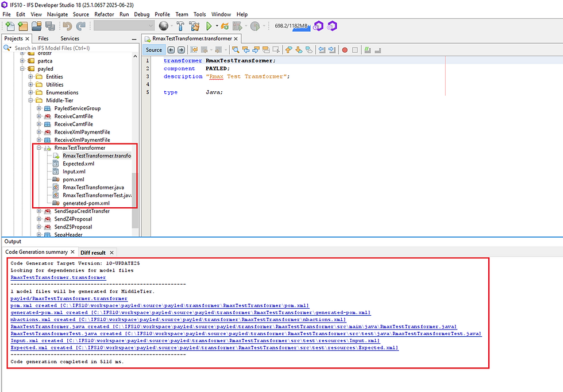The width and height of the screenshot is (563, 392).
Task: Click the Find Previous Occurrence icon
Action: 246,50
